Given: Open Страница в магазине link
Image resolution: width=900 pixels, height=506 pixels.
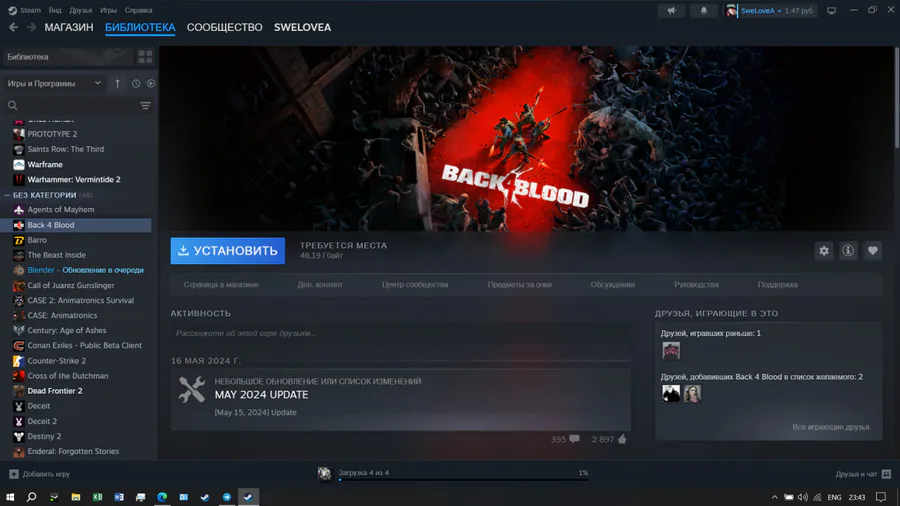Looking at the screenshot, I should coord(221,285).
